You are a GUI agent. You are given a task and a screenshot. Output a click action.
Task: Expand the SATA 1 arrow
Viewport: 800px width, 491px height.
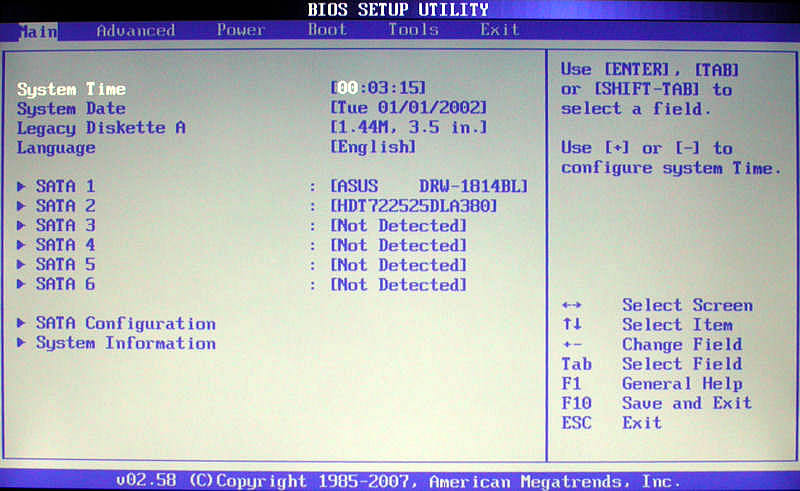pos(21,186)
